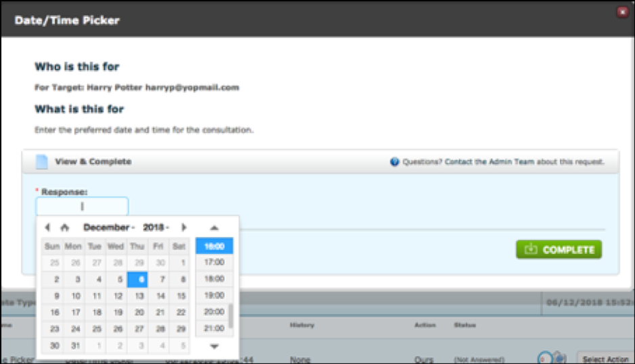Image resolution: width=635 pixels, height=364 pixels.
Task: Select greyed November 25 in the calendar
Action: [53, 263]
